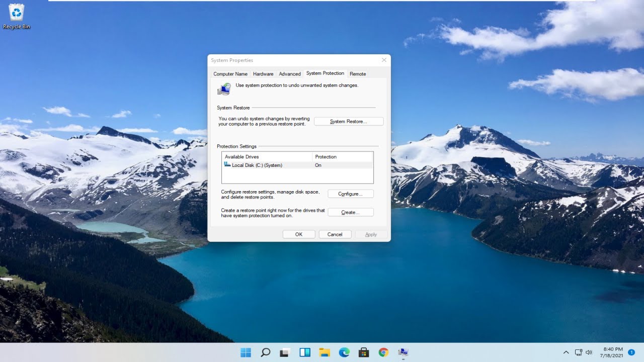Launch Google Chrome from taskbar

click(383, 352)
